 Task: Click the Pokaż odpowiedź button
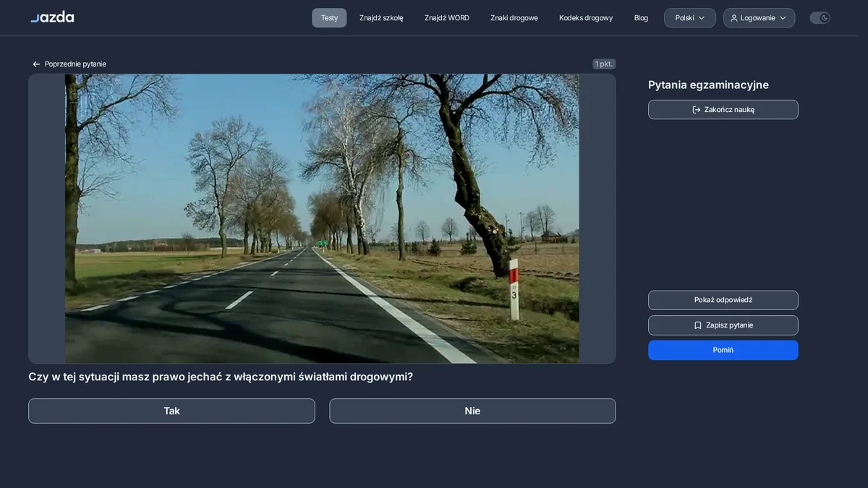point(723,300)
